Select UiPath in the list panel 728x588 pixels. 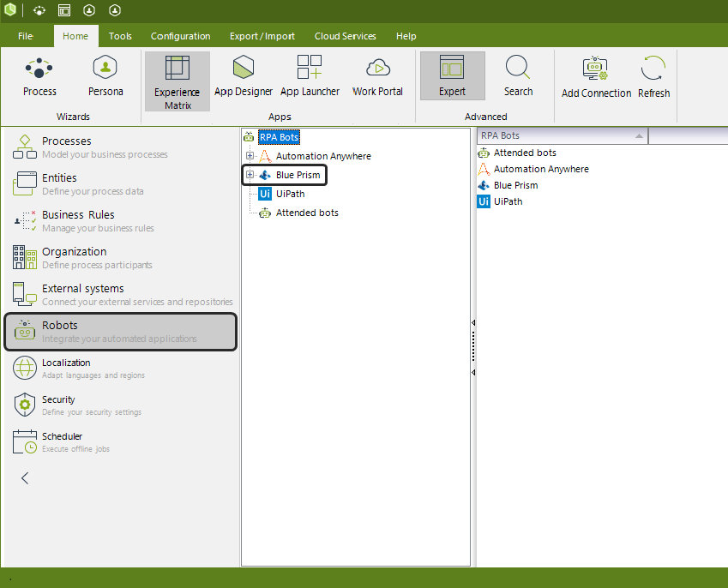[508, 201]
